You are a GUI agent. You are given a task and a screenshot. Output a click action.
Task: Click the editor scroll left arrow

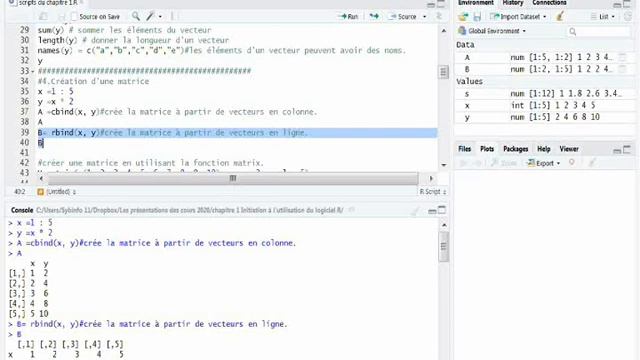tap(41, 178)
